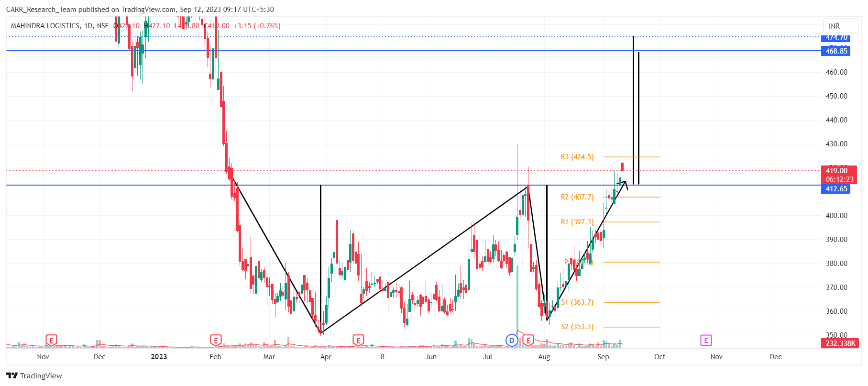Click the 419.00 current price label
The height and width of the screenshot is (386, 868).
coord(836,170)
